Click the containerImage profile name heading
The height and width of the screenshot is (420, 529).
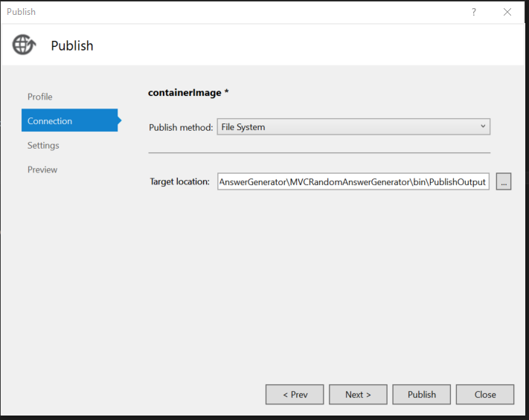click(x=188, y=93)
